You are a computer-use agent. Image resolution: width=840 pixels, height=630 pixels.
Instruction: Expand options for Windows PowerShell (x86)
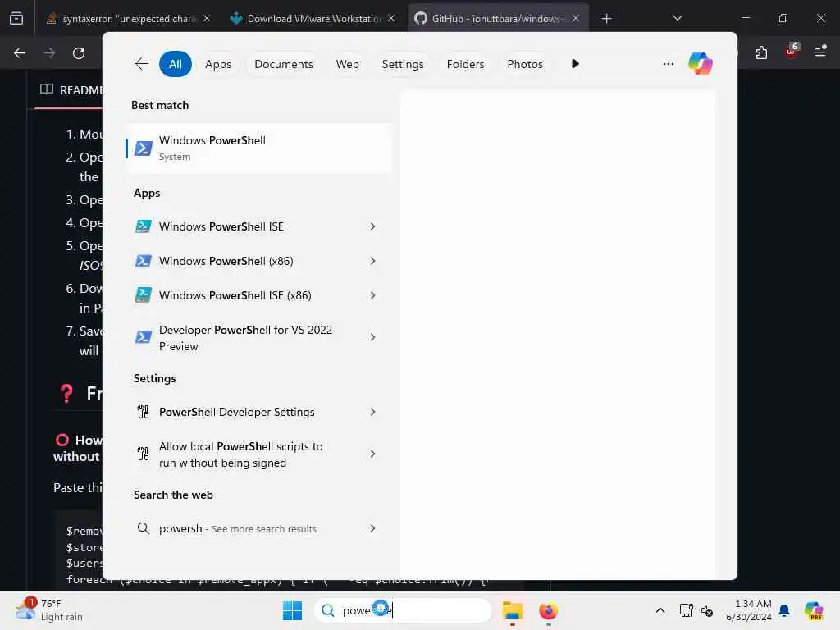tap(372, 261)
